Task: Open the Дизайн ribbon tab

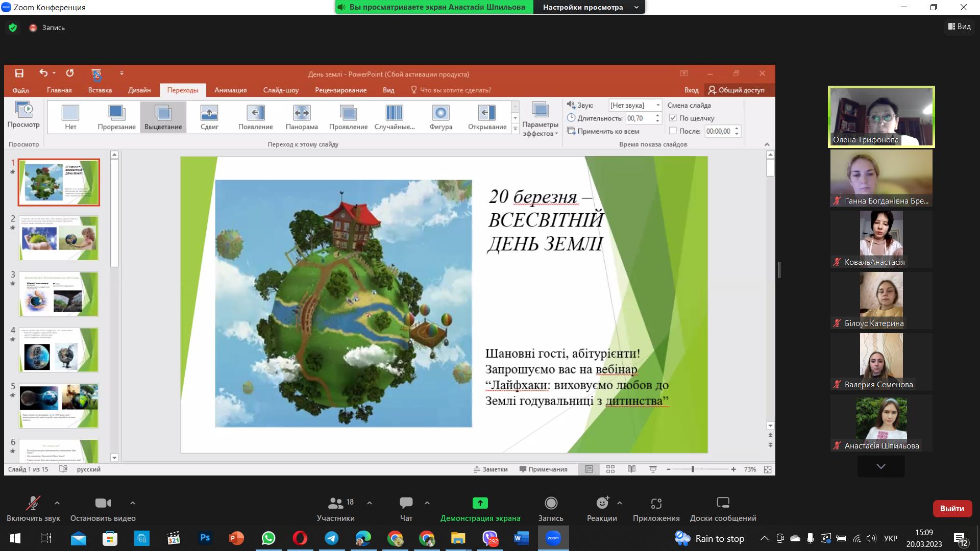Action: [x=139, y=90]
